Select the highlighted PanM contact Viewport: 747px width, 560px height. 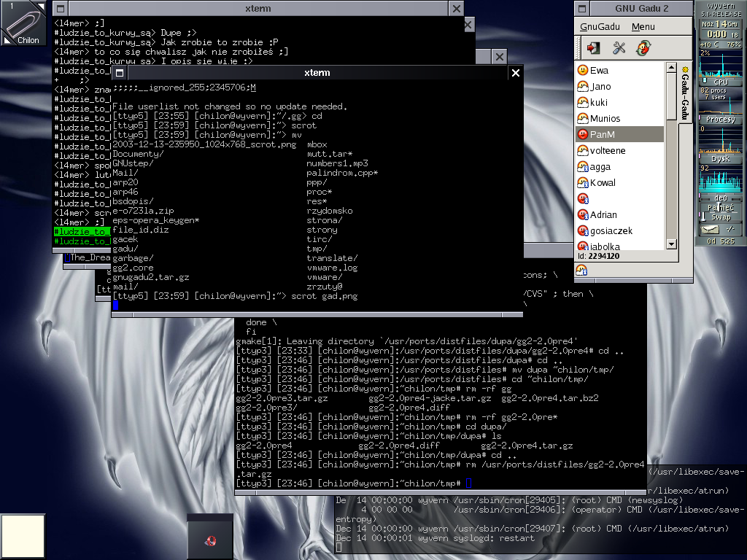click(x=603, y=135)
